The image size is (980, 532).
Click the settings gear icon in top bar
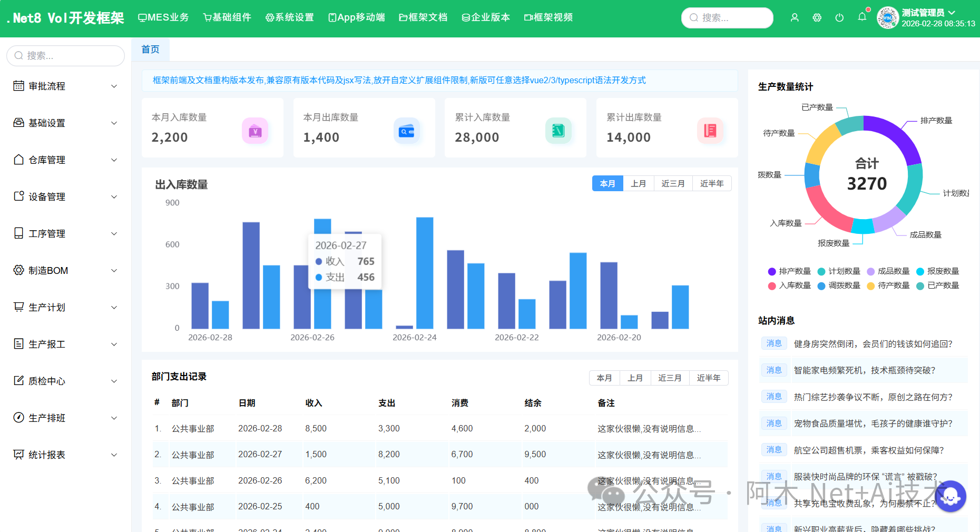[x=817, y=17]
